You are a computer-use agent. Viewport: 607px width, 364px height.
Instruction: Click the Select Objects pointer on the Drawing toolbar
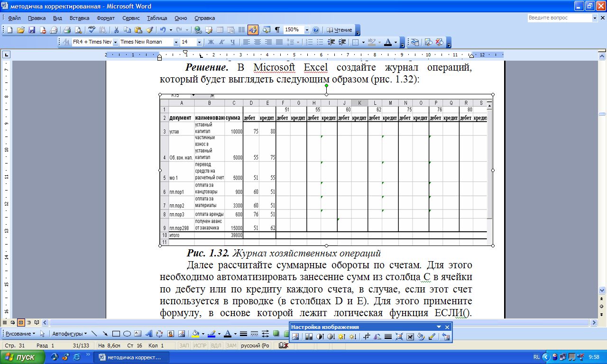point(43,334)
